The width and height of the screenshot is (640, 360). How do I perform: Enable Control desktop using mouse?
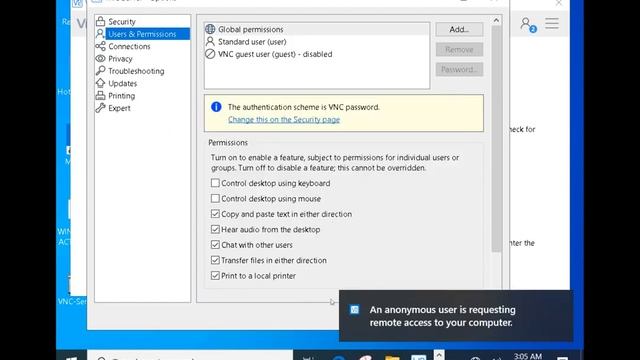click(x=215, y=198)
